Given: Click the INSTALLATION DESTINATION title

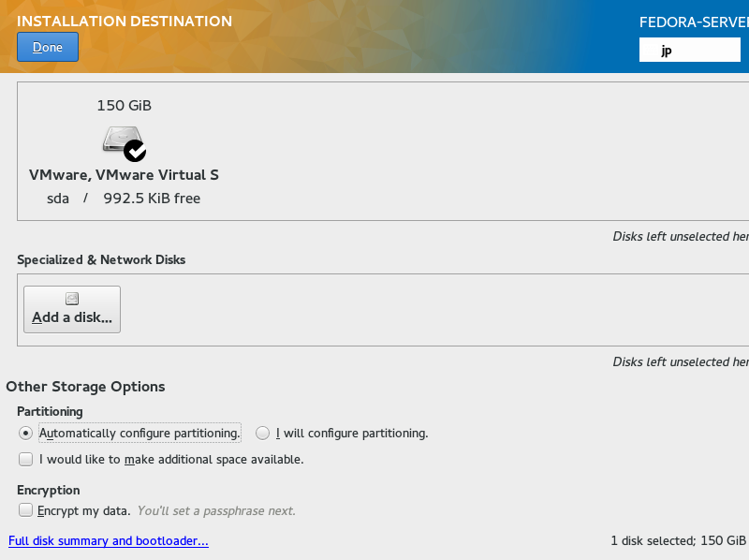Looking at the screenshot, I should (125, 21).
